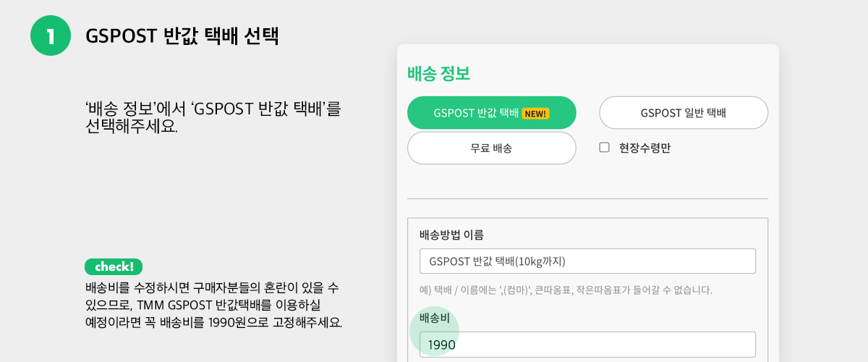
Task: Click the 배송 정보 section heading
Action: (x=439, y=73)
